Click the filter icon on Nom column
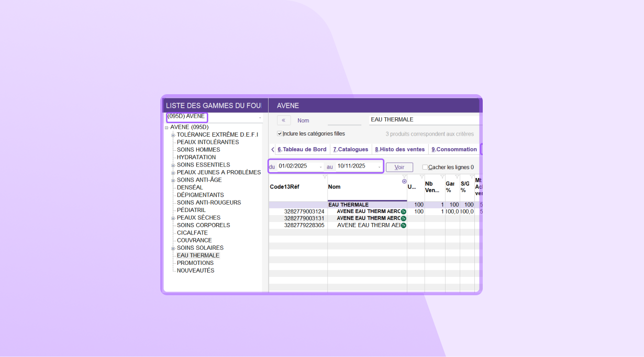 click(404, 177)
